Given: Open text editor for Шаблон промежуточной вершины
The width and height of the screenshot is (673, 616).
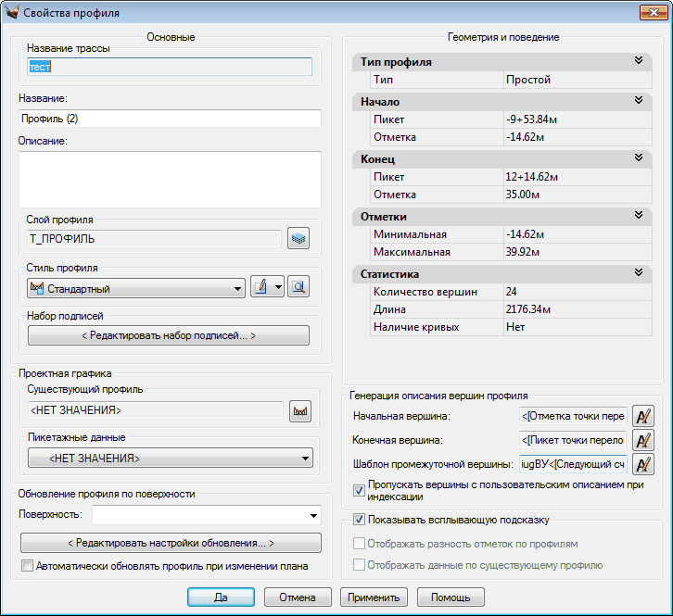Looking at the screenshot, I should tap(642, 464).
